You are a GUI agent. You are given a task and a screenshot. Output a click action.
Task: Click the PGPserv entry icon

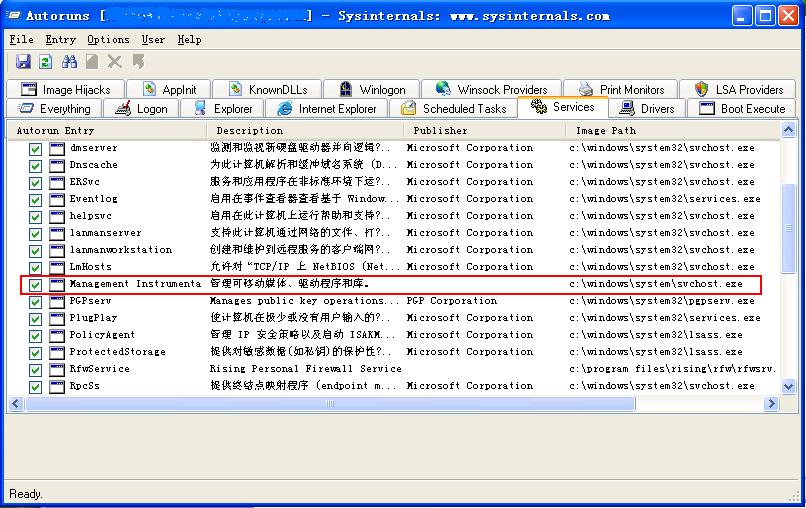click(57, 302)
